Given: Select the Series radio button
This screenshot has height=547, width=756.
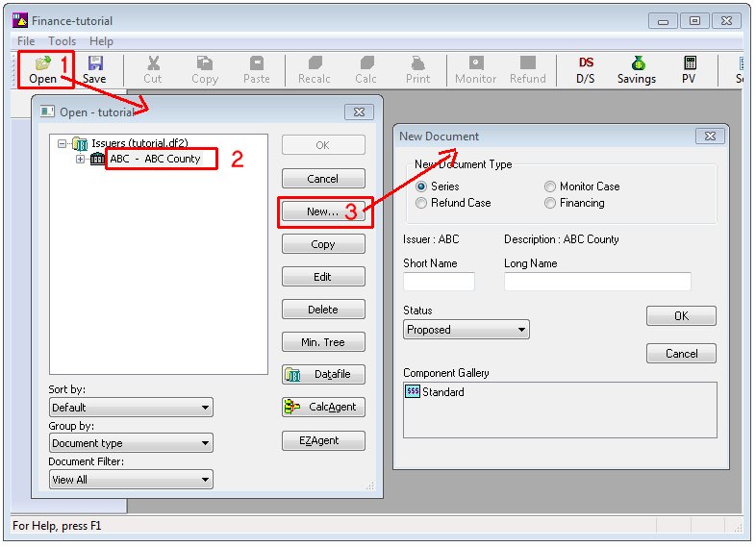Looking at the screenshot, I should 421,186.
